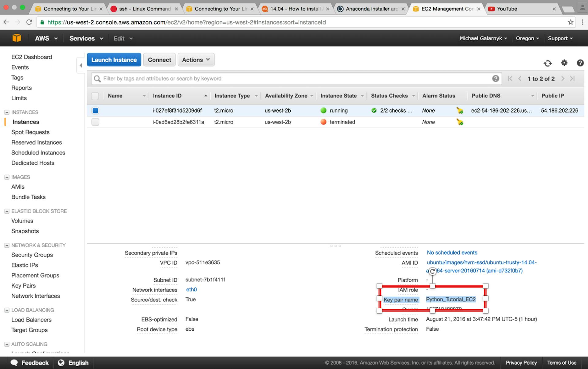This screenshot has width=588, height=369.
Task: Open the alarm creation icon for running instance
Action: (460, 111)
